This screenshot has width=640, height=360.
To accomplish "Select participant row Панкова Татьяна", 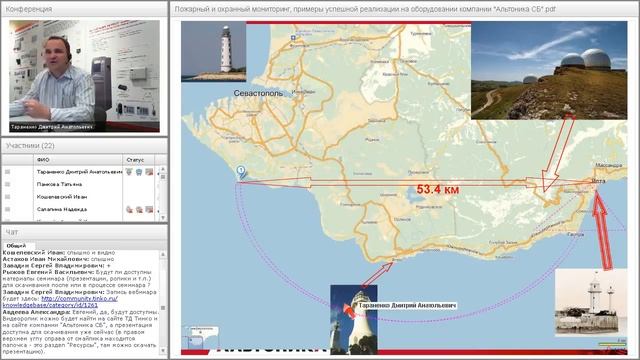I will coord(80,184).
